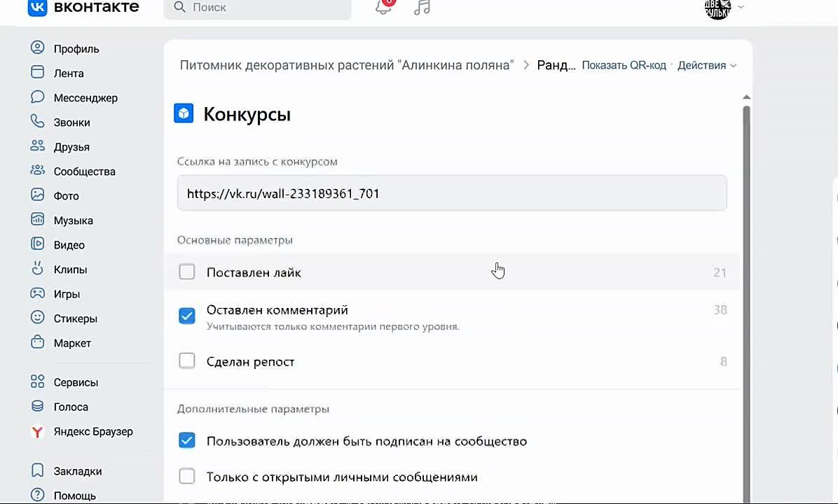
Task: Click the Профиль sidebar icon
Action: point(37,48)
